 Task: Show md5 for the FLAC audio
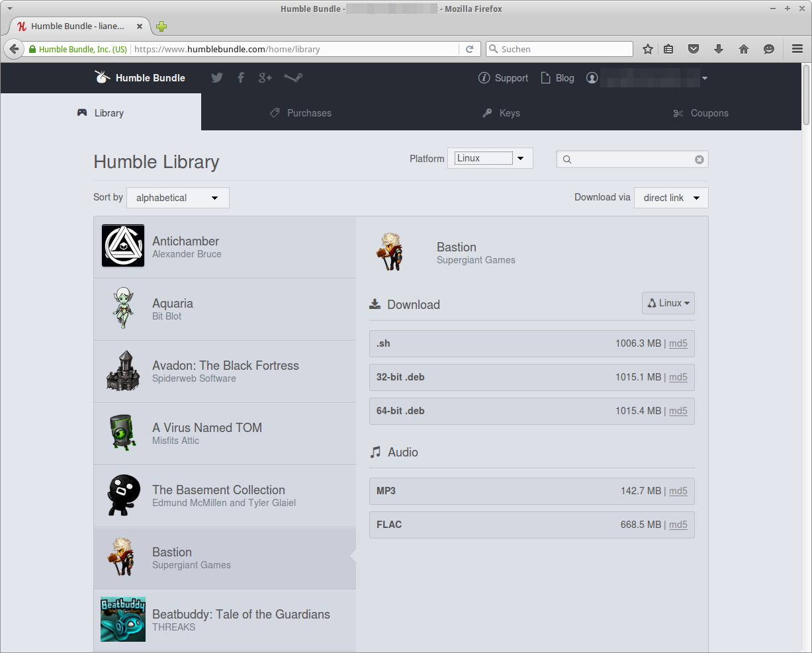[678, 525]
